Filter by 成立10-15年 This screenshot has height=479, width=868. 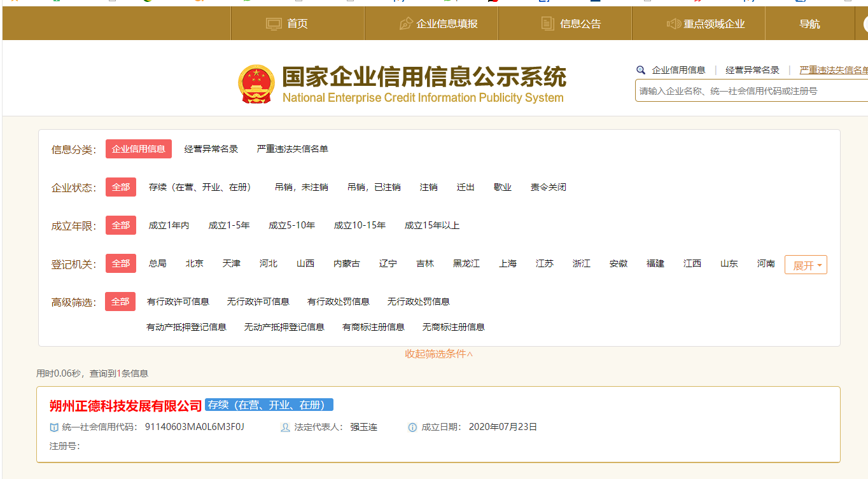tap(360, 225)
